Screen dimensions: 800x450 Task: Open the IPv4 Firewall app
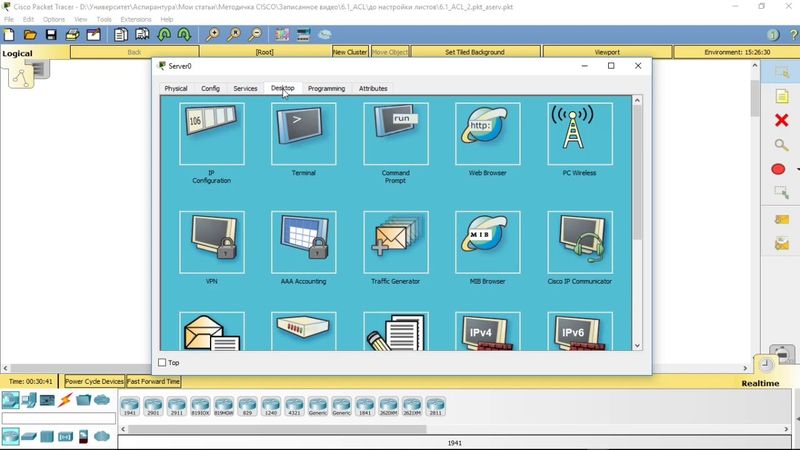[488, 332]
